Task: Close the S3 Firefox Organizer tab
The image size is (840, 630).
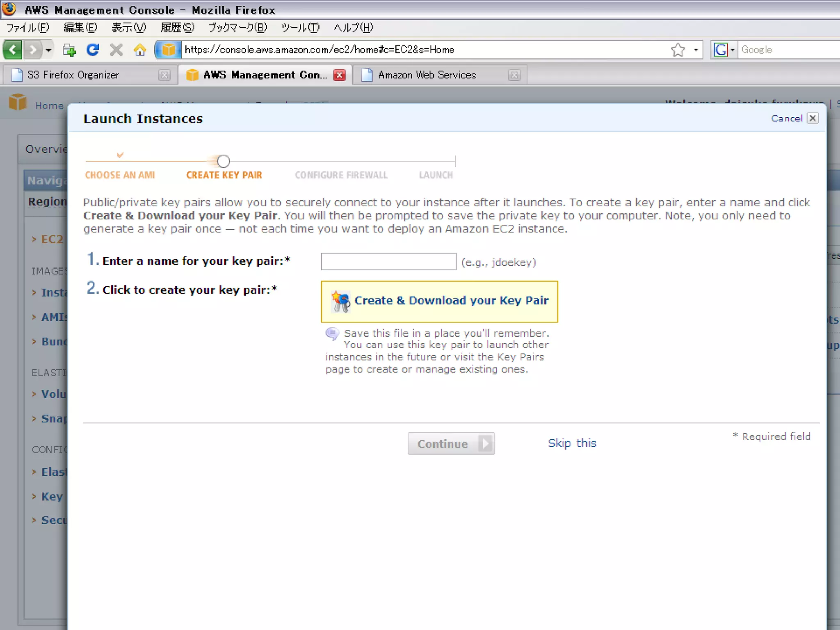Action: 164,75
